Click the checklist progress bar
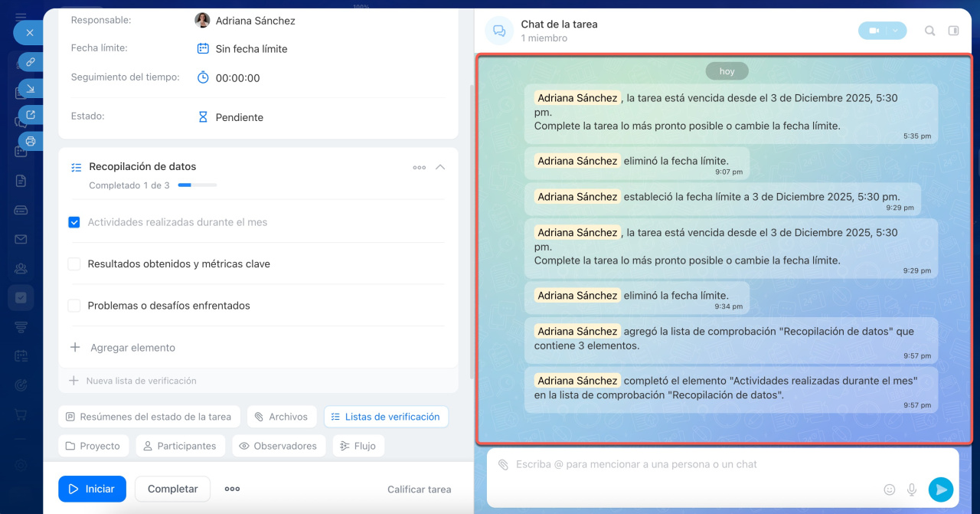980x514 pixels. click(198, 185)
